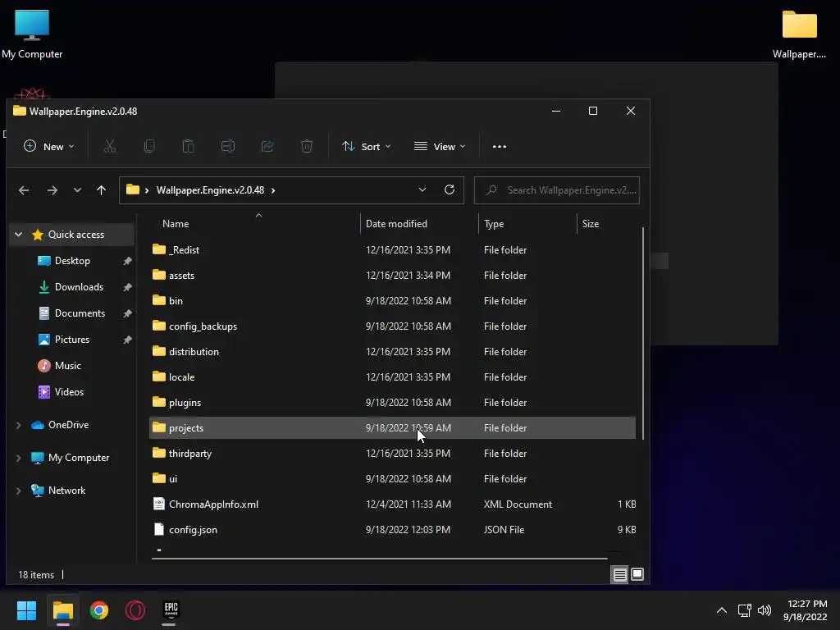Click the Delete trash icon
The width and height of the screenshot is (840, 630).
coord(307,146)
